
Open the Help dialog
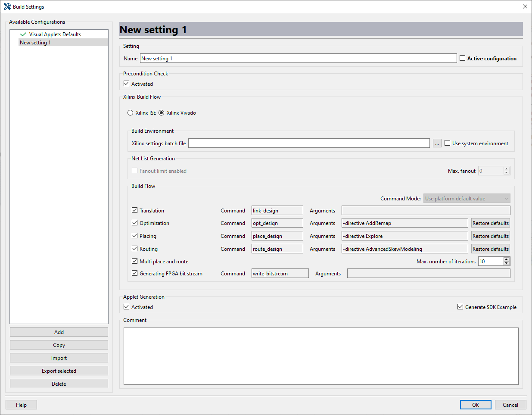(x=21, y=405)
